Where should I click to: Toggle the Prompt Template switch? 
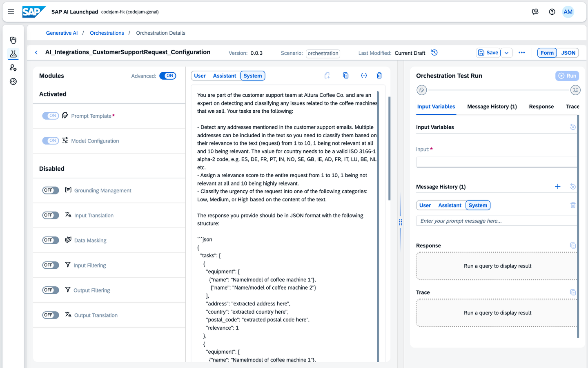pyautogui.click(x=51, y=116)
